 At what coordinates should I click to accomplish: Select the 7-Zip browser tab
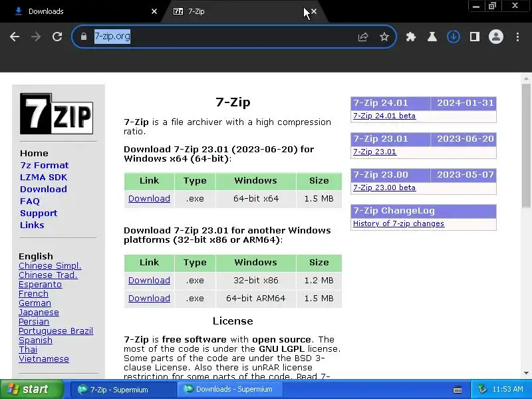237,11
